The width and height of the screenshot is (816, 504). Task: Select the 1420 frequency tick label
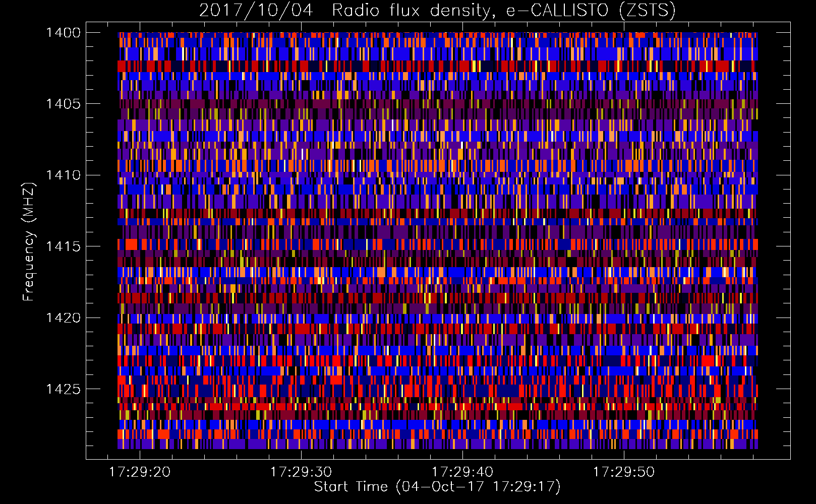click(x=63, y=318)
